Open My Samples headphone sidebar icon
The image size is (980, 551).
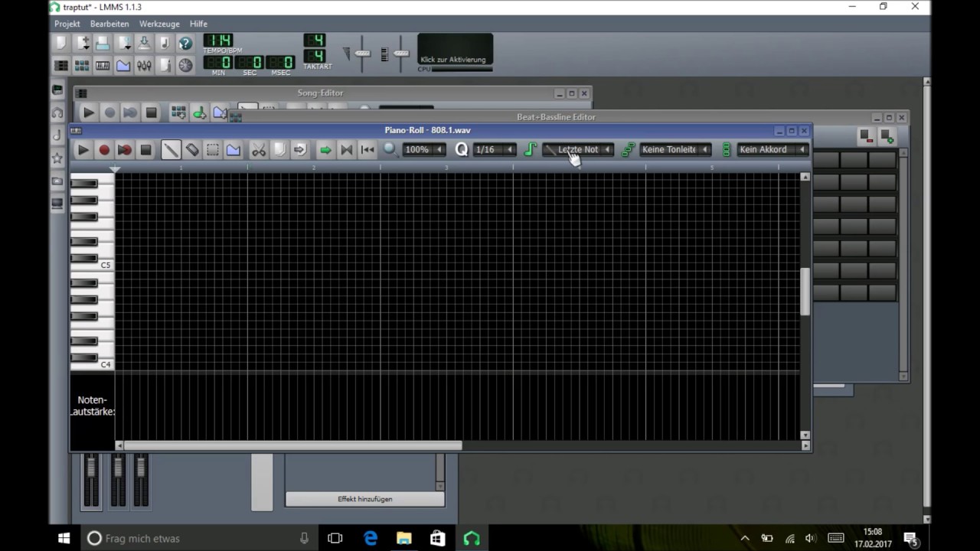(57, 112)
